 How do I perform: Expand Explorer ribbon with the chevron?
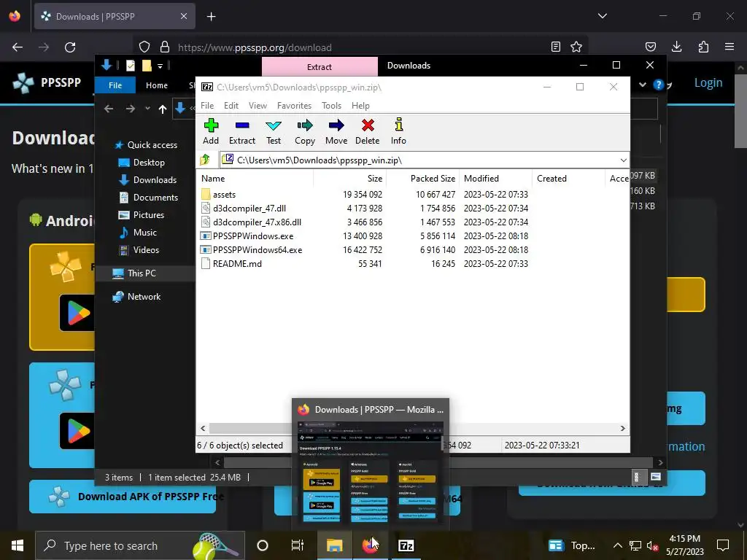pyautogui.click(x=643, y=85)
